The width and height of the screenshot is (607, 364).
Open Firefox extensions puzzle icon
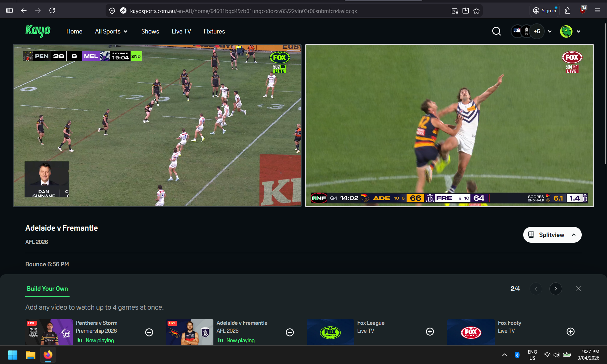pos(567,11)
